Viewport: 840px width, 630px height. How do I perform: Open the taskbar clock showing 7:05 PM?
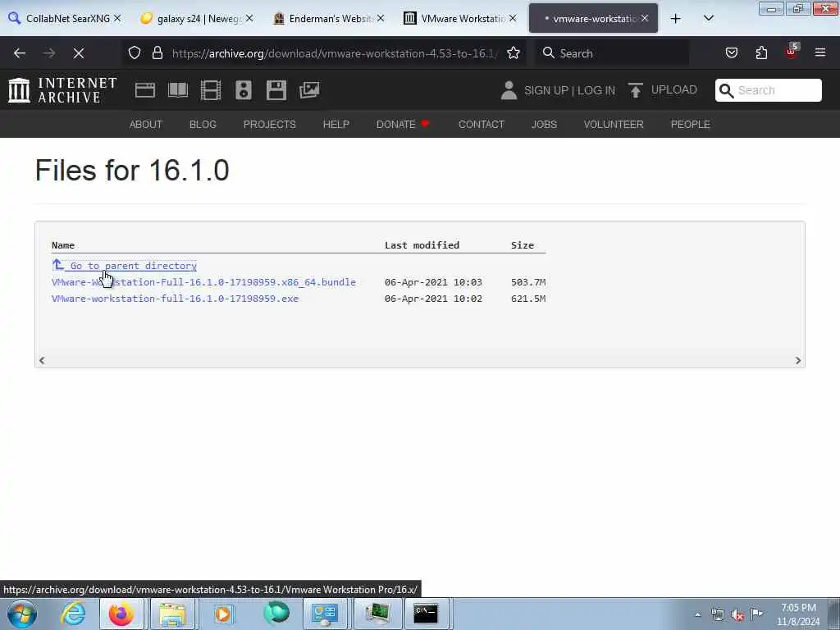coord(798,614)
